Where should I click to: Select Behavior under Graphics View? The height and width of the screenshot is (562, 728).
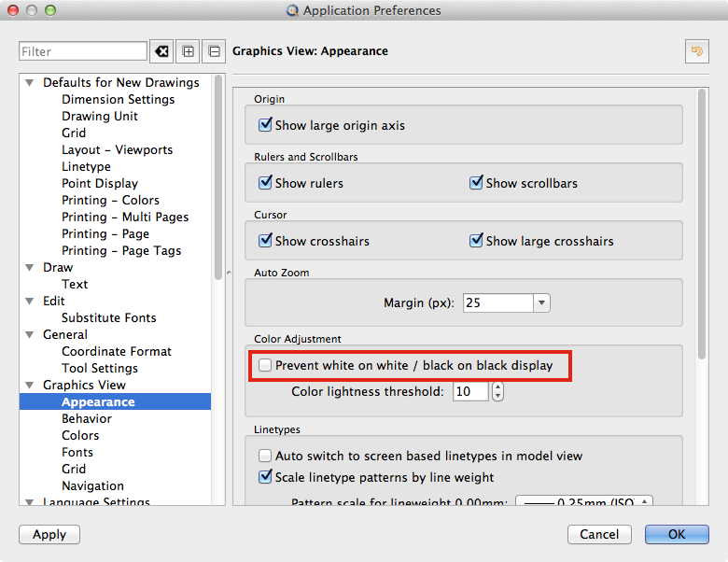click(87, 418)
